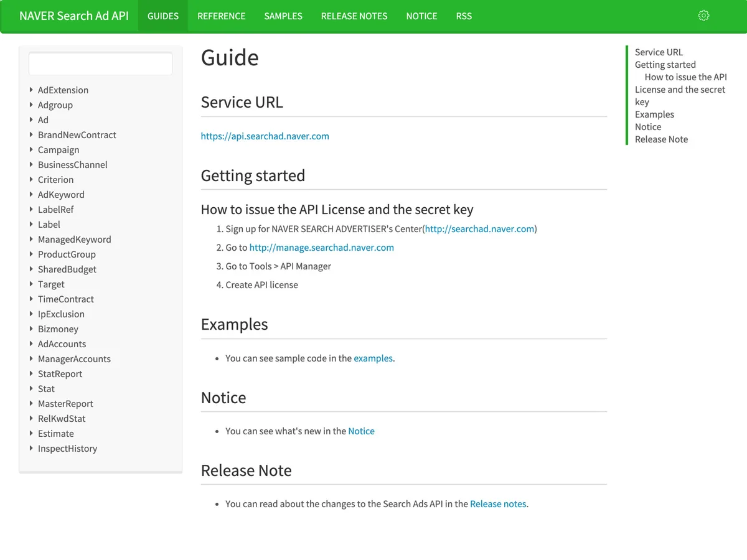
Task: Select BusinessChannel in the sidebar
Action: 73,165
